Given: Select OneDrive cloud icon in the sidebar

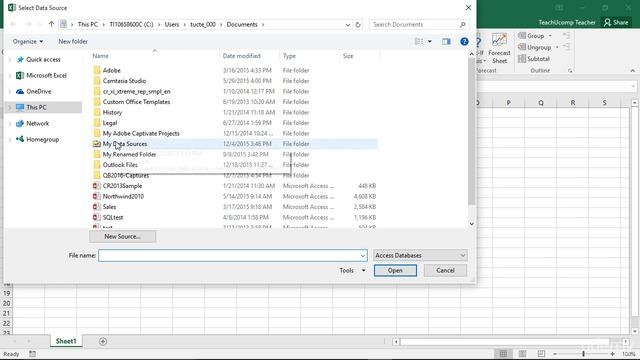Looking at the screenshot, I should 20,91.
